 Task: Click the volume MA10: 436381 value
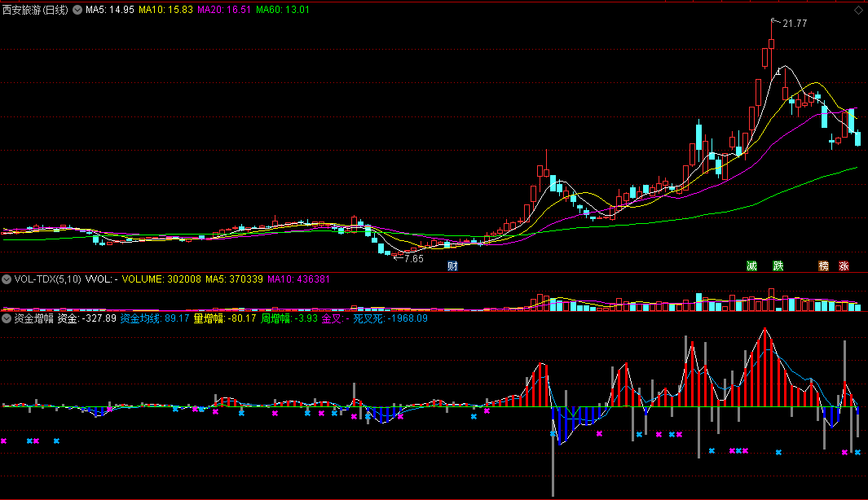[x=298, y=279]
